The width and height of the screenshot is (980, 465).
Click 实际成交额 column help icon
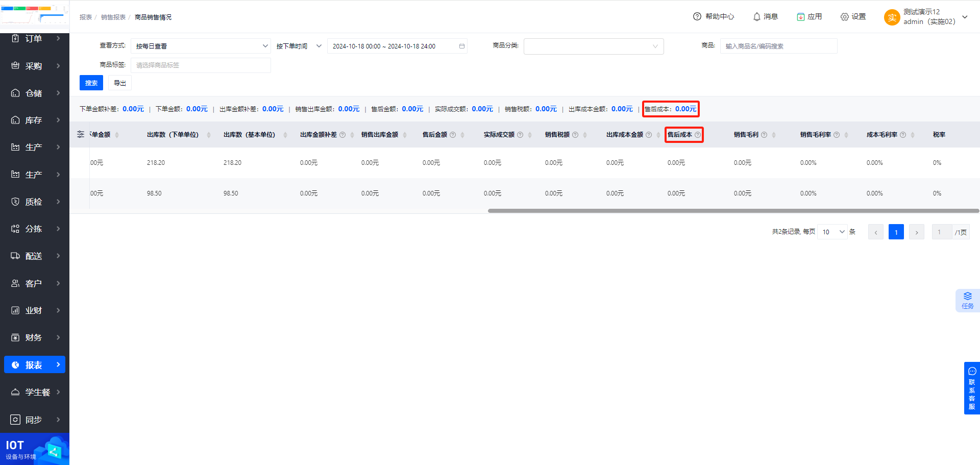[x=520, y=135]
